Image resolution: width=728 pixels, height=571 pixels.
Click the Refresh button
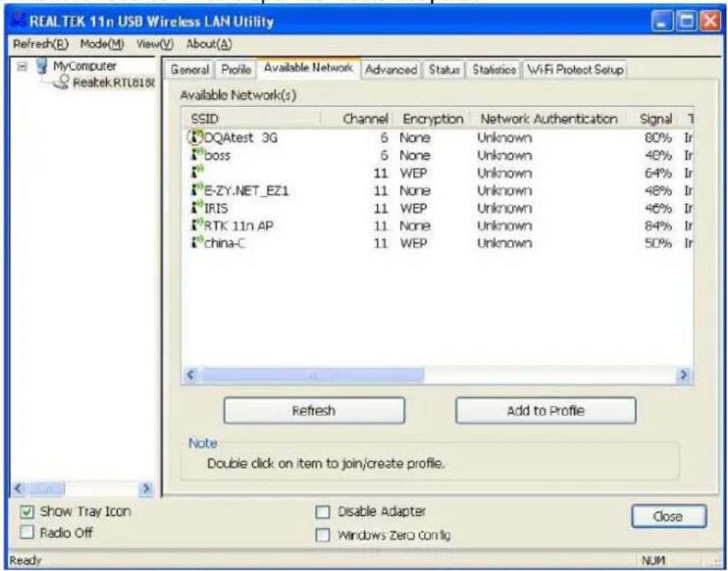pos(314,410)
